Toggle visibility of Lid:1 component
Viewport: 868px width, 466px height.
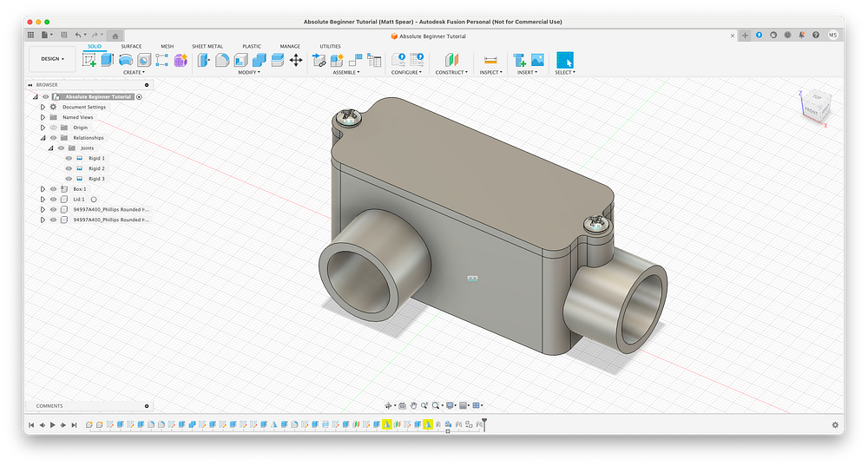(x=53, y=199)
